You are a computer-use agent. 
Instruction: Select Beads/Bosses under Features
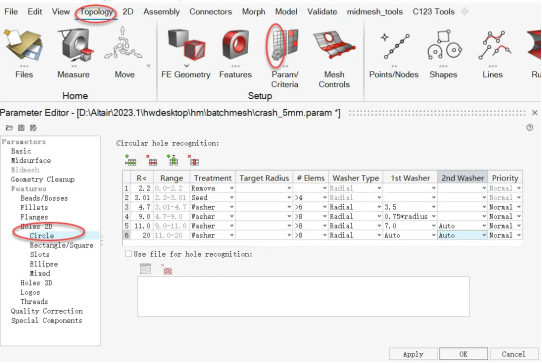coord(44,198)
